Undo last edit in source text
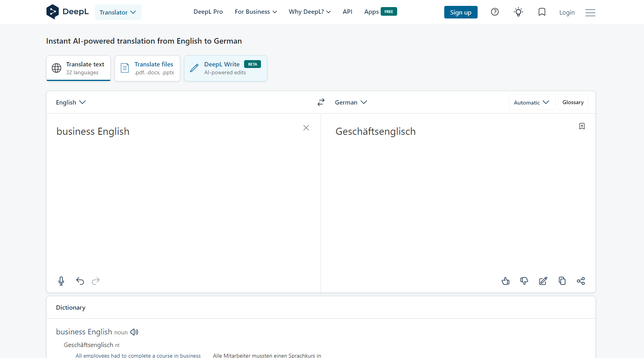 [x=80, y=281]
